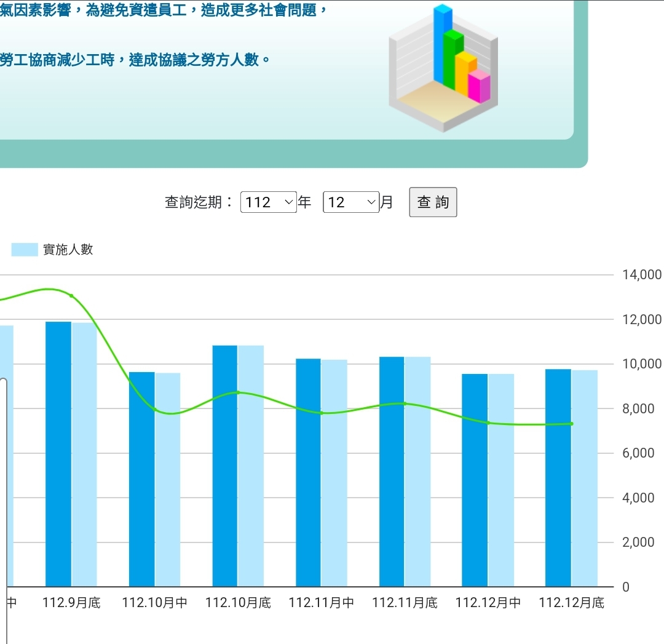Select the dark blue bar for 112.10月底
This screenshot has height=644, width=664.
[225, 466]
